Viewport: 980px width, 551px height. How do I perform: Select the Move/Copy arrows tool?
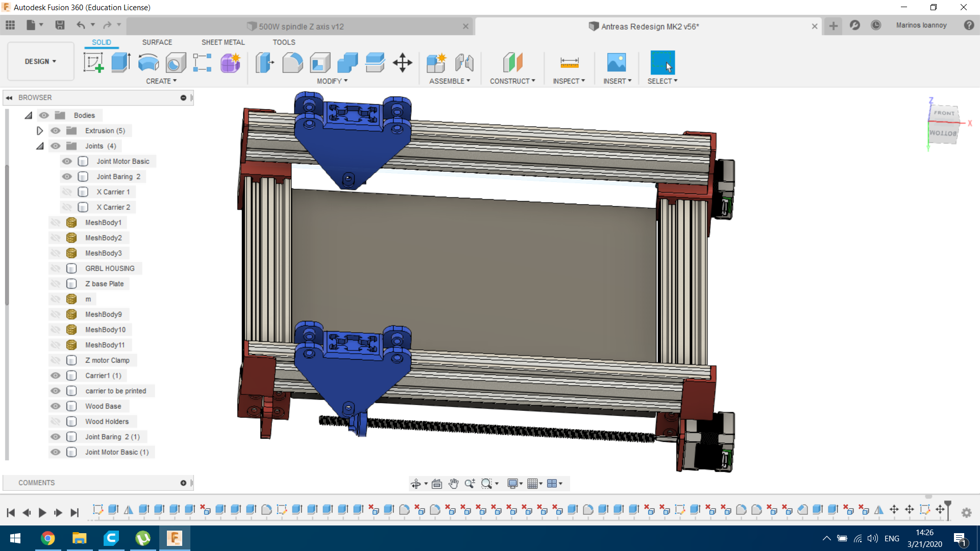(x=402, y=63)
